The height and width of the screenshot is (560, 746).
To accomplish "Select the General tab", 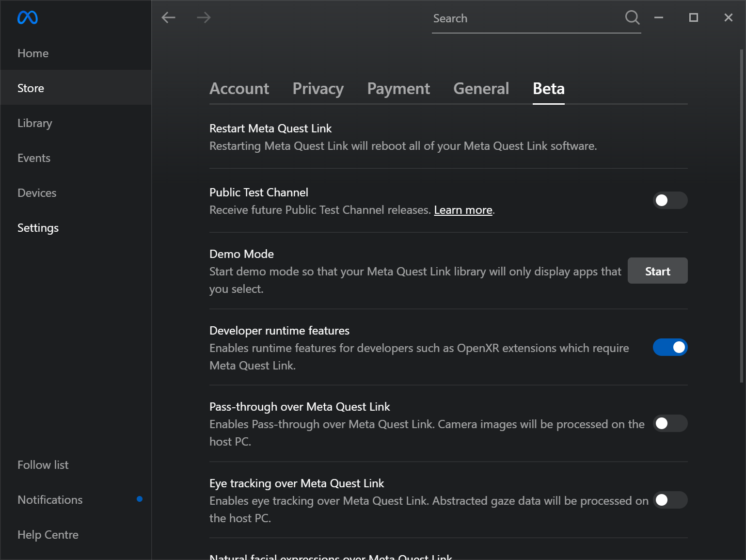I will point(481,89).
